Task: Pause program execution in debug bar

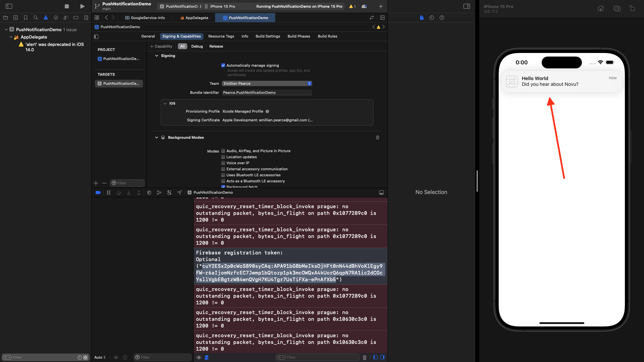Action: 108,192
